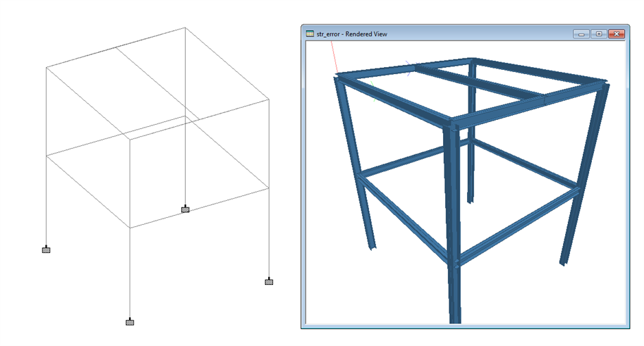Click the str_error Rendered View window icon
644x346 pixels.
click(310, 34)
